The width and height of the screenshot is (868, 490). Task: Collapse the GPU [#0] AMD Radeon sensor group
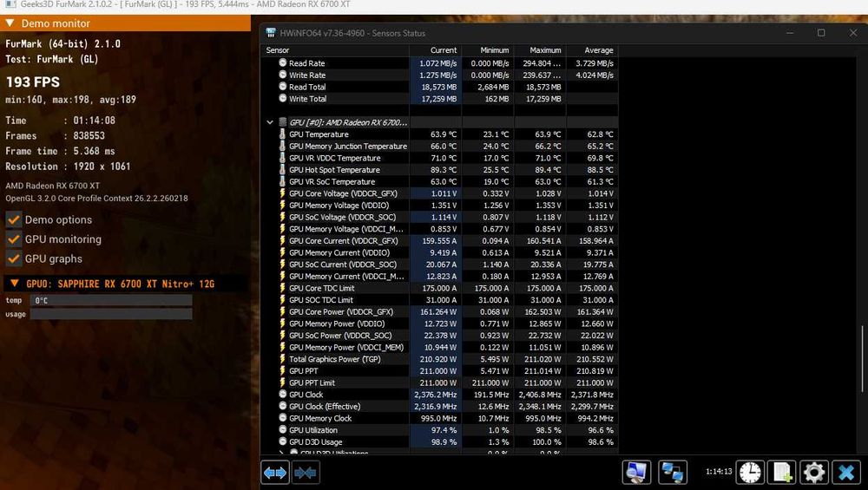270,122
